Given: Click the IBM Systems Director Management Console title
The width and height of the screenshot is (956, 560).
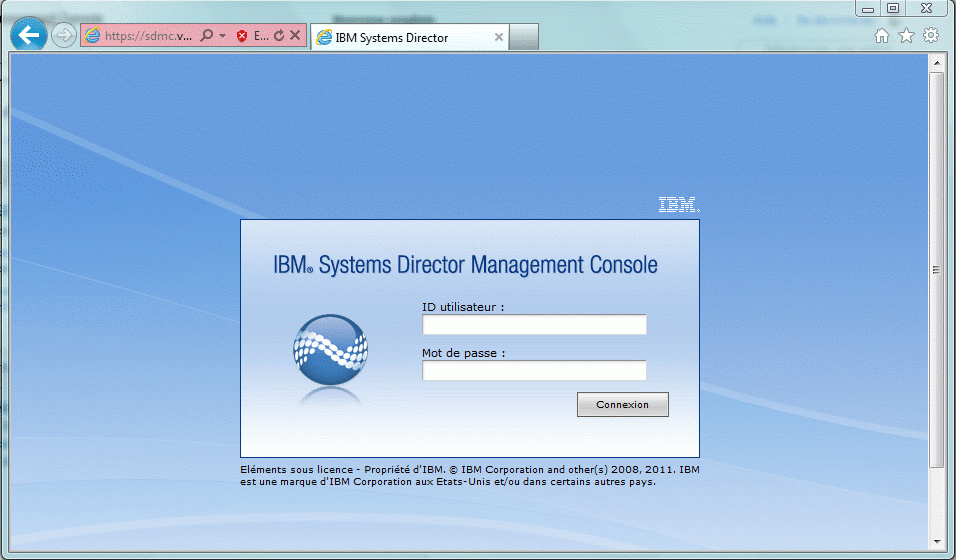Looking at the screenshot, I should tap(465, 265).
